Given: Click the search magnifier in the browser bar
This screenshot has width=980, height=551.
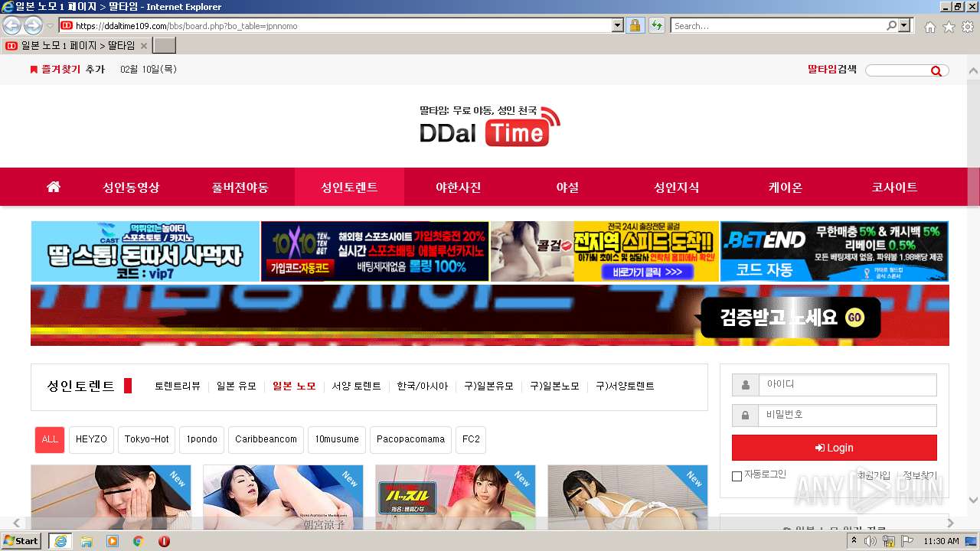Looking at the screenshot, I should 892,25.
